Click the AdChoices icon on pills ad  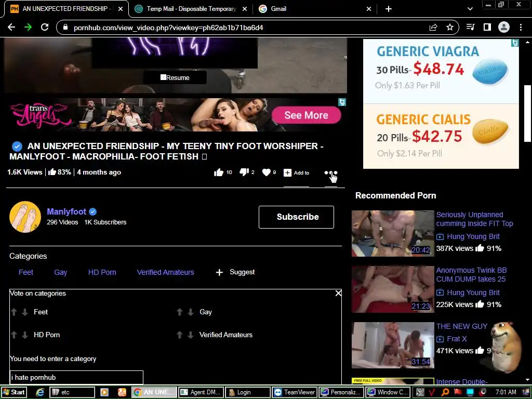tap(515, 43)
